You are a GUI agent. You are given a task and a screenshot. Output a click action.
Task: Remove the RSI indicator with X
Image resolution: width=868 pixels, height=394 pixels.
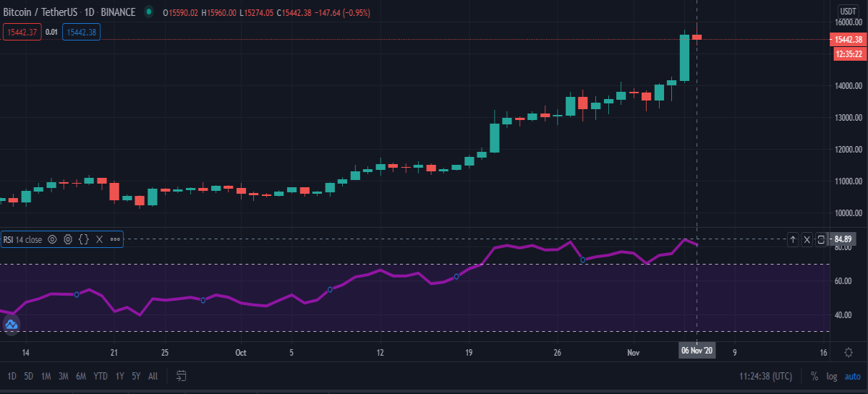click(x=99, y=239)
